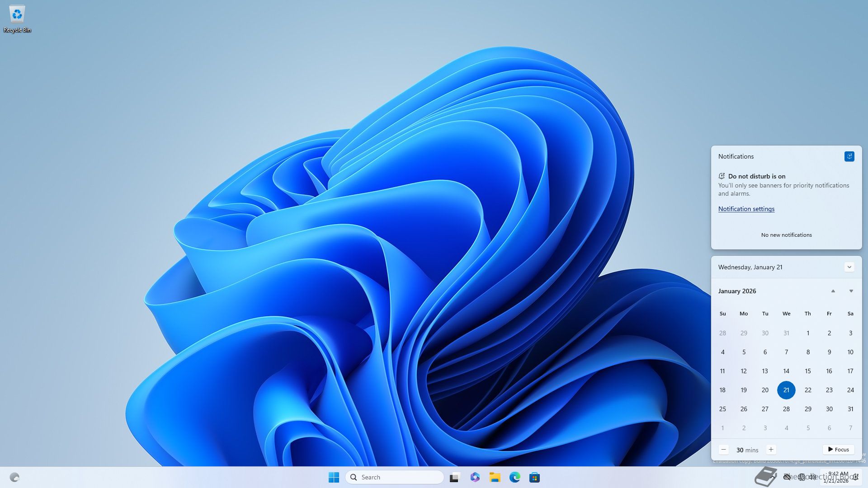Start the Focus session

(838, 450)
